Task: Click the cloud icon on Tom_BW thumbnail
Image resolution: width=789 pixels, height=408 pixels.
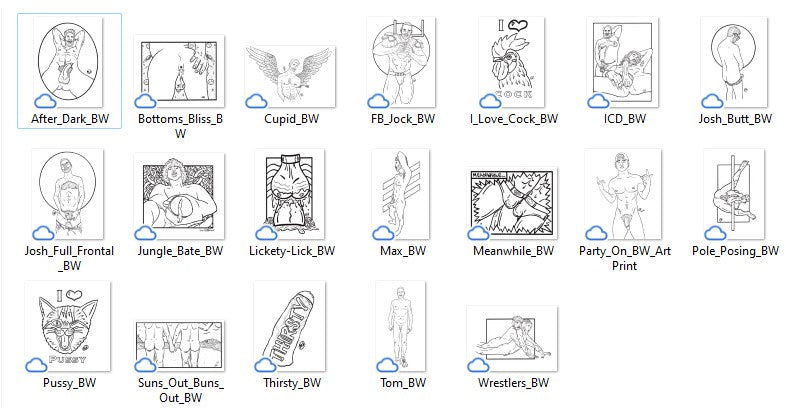Action: [387, 365]
